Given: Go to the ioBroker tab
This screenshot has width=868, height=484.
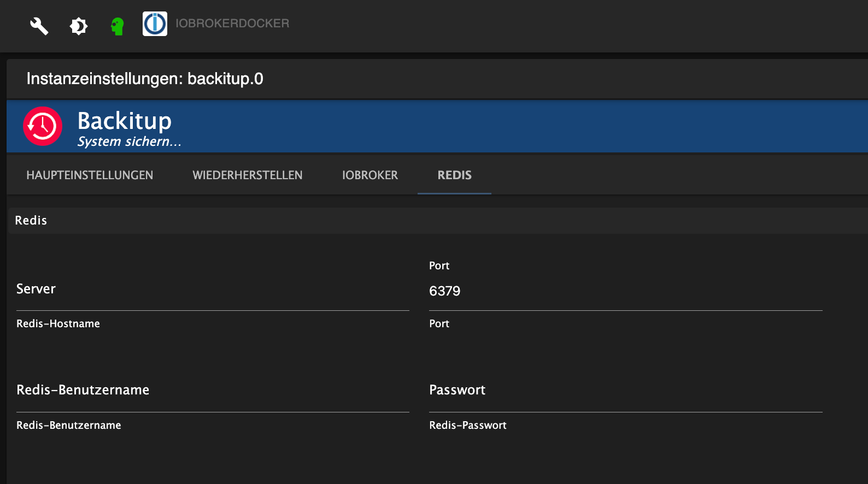Looking at the screenshot, I should [x=370, y=175].
